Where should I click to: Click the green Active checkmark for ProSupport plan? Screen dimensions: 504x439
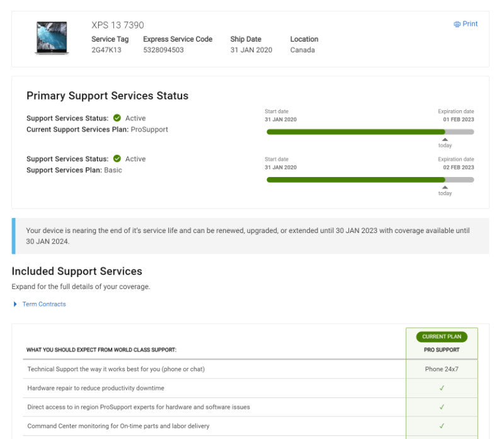tap(117, 118)
